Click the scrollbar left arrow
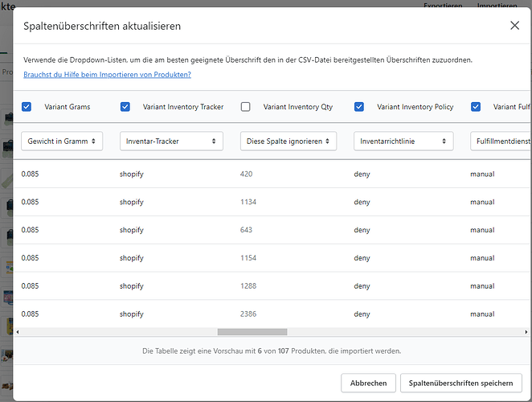Viewport: 532px width, 402px height. (x=18, y=331)
